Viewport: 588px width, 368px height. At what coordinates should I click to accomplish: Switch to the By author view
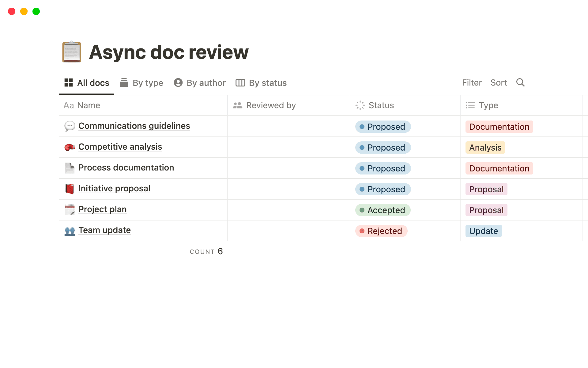click(206, 82)
